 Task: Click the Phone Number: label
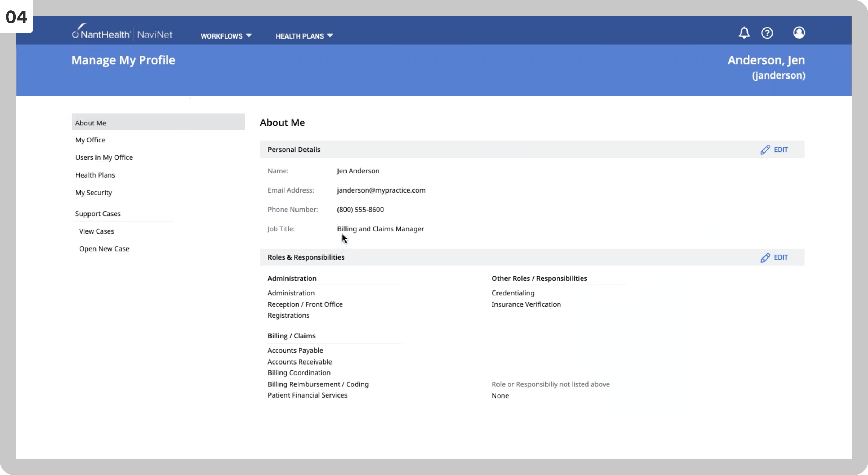pyautogui.click(x=293, y=210)
